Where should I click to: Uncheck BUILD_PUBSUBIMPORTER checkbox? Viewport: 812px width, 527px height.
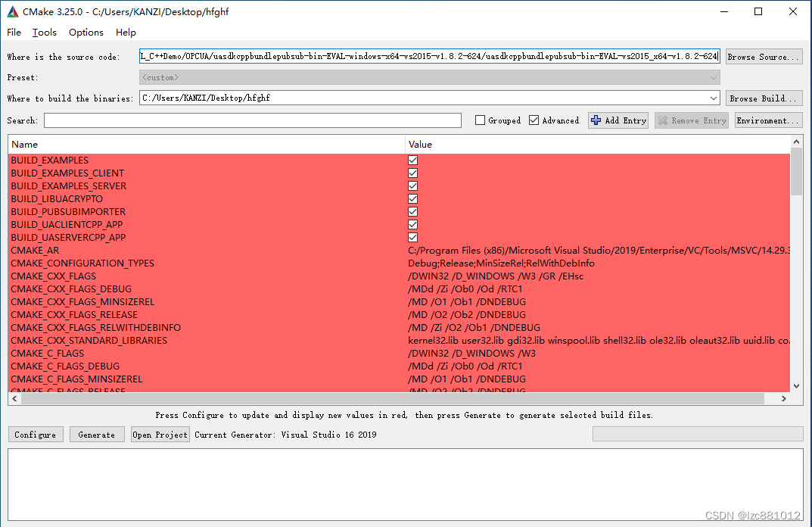point(412,211)
